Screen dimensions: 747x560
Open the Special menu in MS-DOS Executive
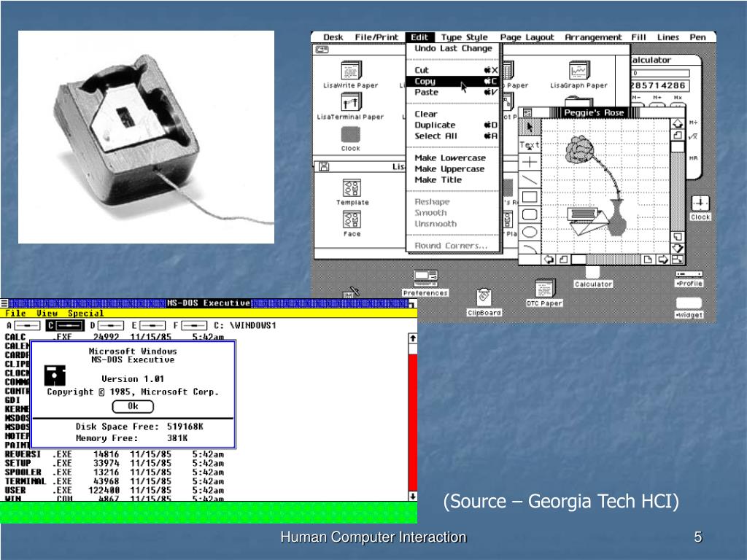(x=85, y=314)
